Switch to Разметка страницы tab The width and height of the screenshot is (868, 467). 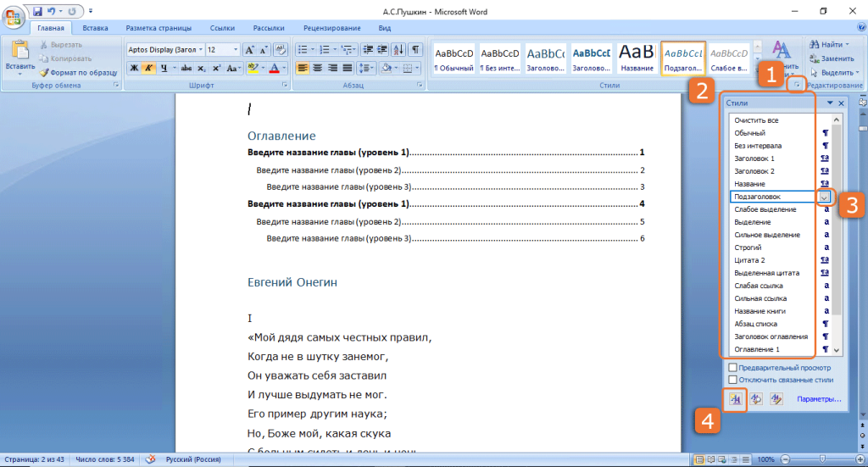pyautogui.click(x=159, y=28)
